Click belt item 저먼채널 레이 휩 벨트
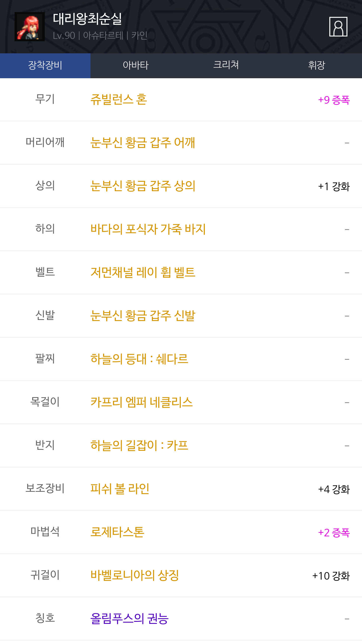 click(x=143, y=273)
